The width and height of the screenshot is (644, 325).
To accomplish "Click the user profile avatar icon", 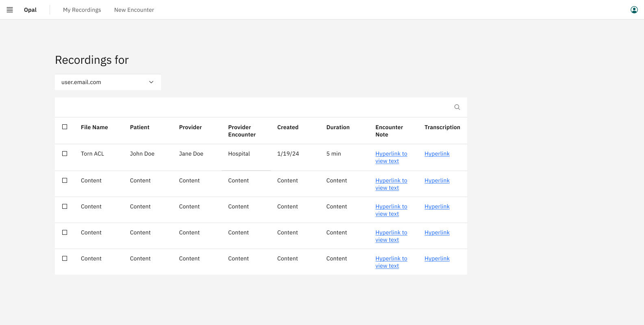I will tap(634, 10).
